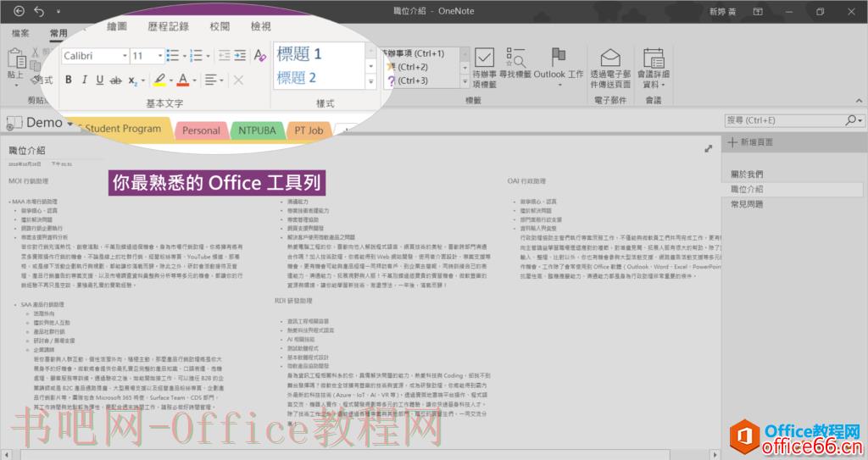The height and width of the screenshot is (460, 868).
Task: Select the star (Ctrl+2) tag
Action: [x=408, y=67]
